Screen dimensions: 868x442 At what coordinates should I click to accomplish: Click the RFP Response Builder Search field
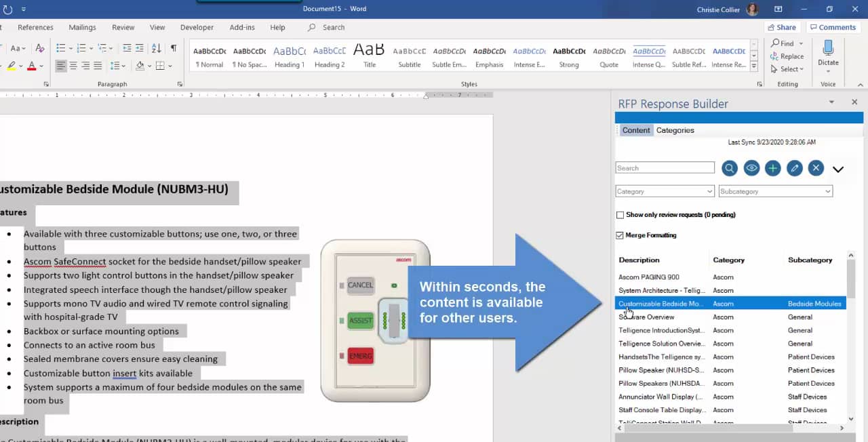tap(665, 167)
